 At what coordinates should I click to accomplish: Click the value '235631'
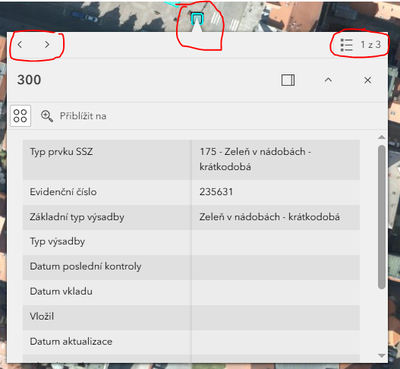(216, 192)
